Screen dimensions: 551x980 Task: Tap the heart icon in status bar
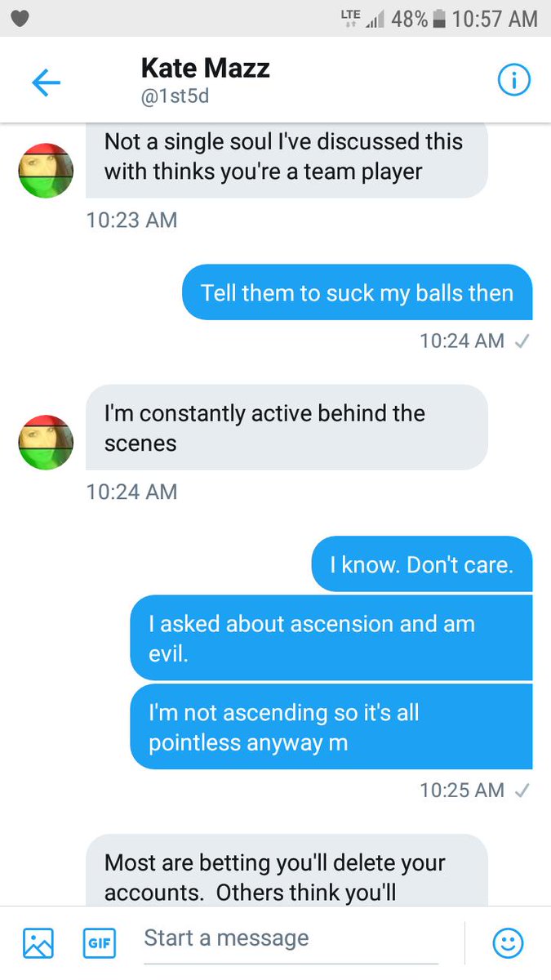click(20, 19)
